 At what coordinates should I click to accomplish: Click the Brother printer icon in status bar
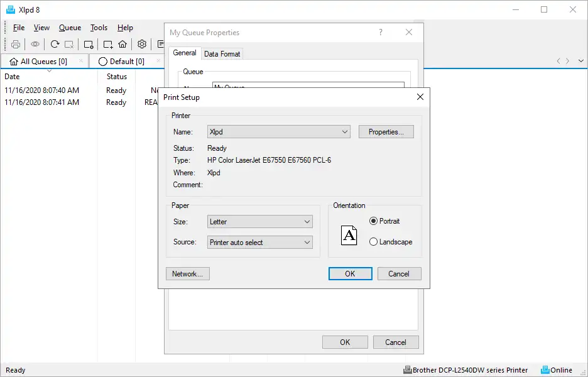click(407, 370)
